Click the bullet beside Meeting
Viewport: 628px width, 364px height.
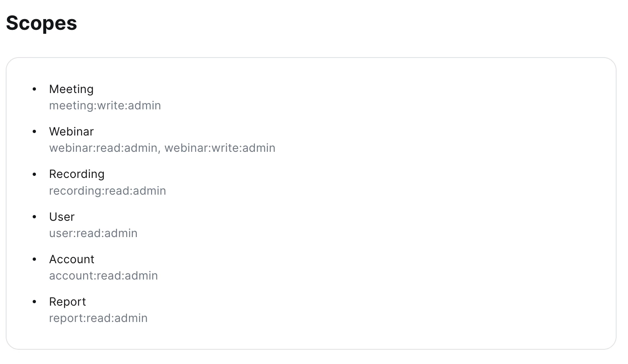(x=34, y=89)
